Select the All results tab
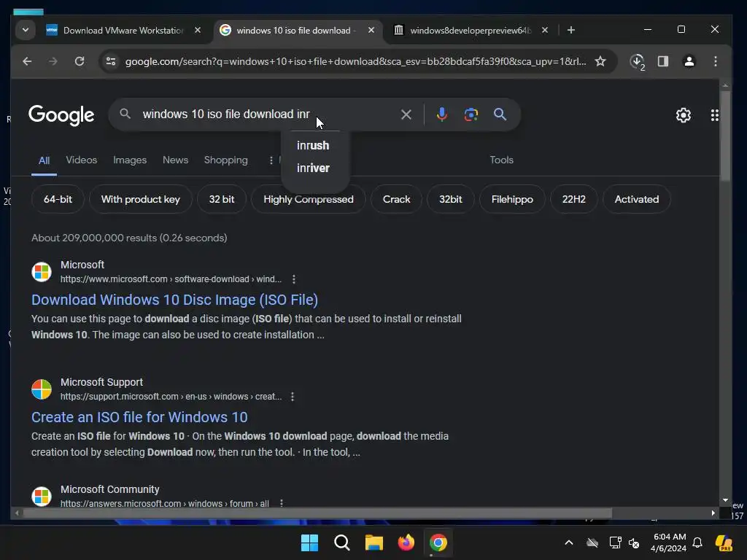 (44, 160)
